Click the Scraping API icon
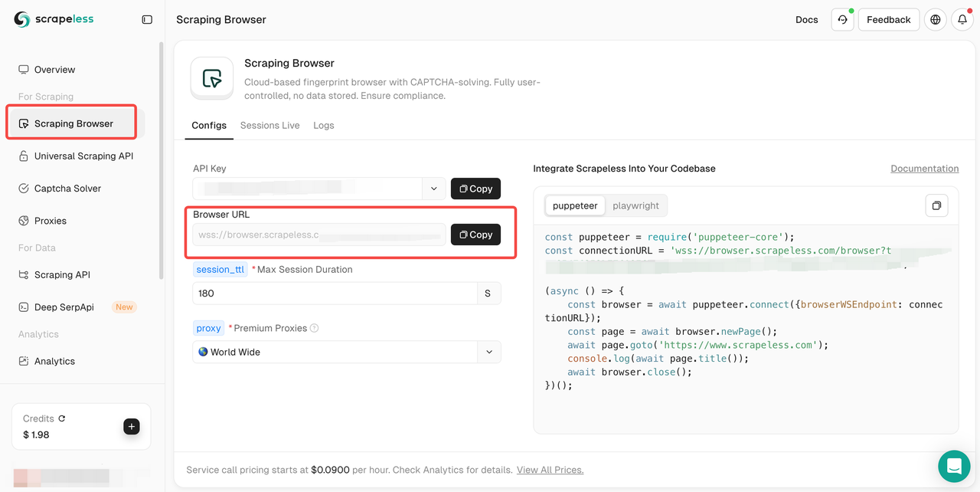 click(x=24, y=274)
